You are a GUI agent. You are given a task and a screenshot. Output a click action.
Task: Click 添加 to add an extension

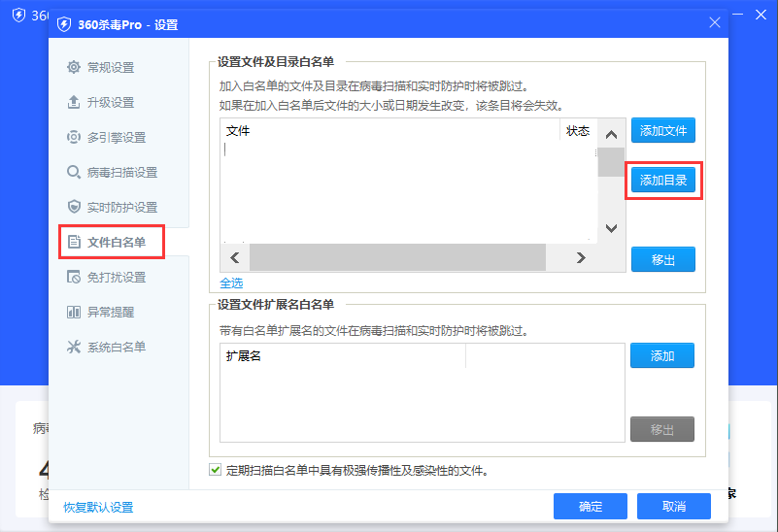coord(661,355)
